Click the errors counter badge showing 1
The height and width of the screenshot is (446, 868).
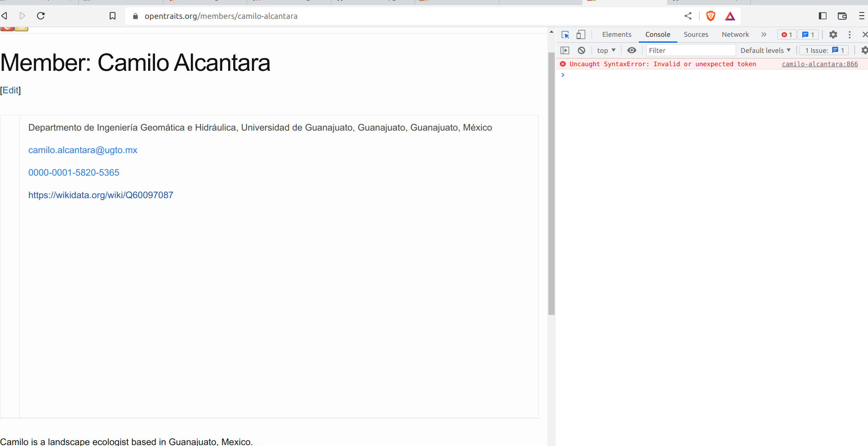[787, 34]
